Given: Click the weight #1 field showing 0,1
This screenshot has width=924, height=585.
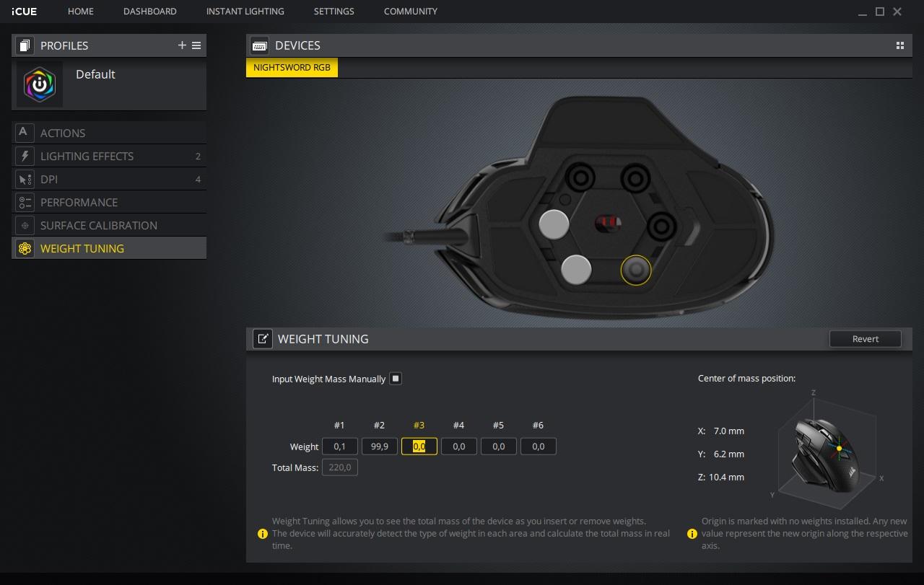Looking at the screenshot, I should (340, 447).
